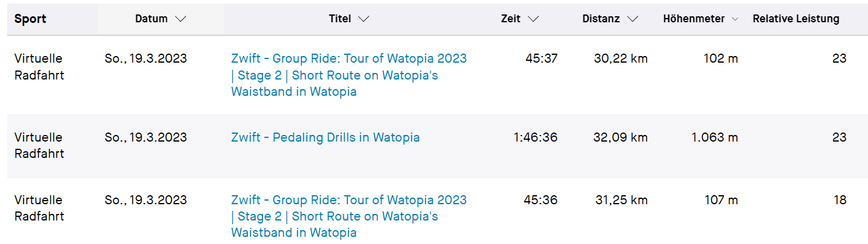Select the 30,22 km distance value
The width and height of the screenshot is (868, 244).
pyautogui.click(x=620, y=58)
